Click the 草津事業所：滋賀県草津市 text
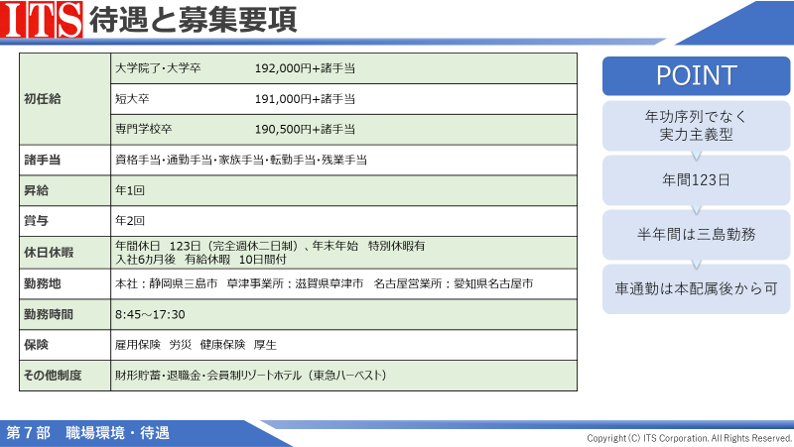 point(295,283)
